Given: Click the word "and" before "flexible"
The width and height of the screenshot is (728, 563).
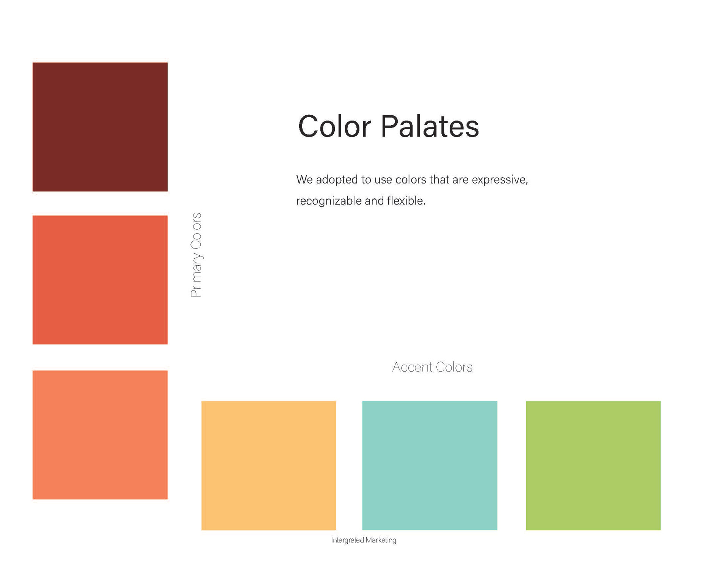Looking at the screenshot, I should pos(374,201).
